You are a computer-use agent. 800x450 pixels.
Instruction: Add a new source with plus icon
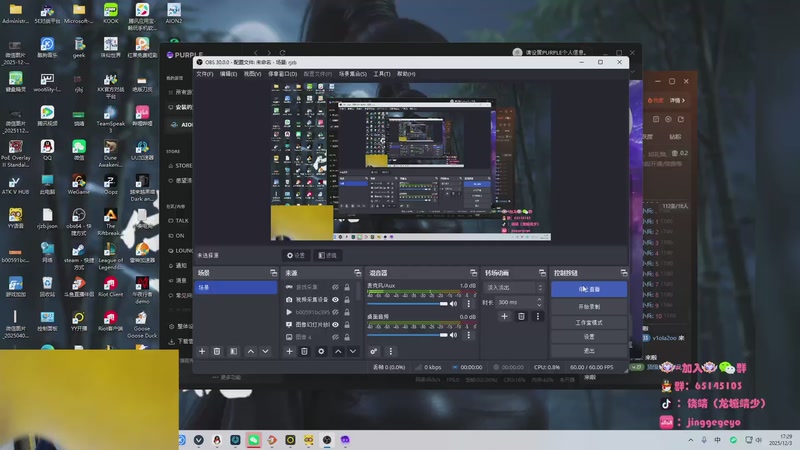pos(289,351)
